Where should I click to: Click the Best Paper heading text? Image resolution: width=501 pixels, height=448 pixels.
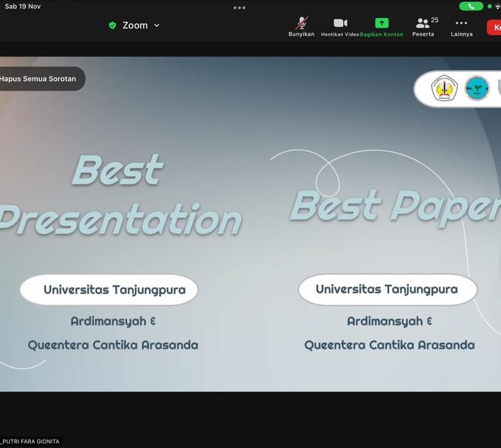coord(395,205)
